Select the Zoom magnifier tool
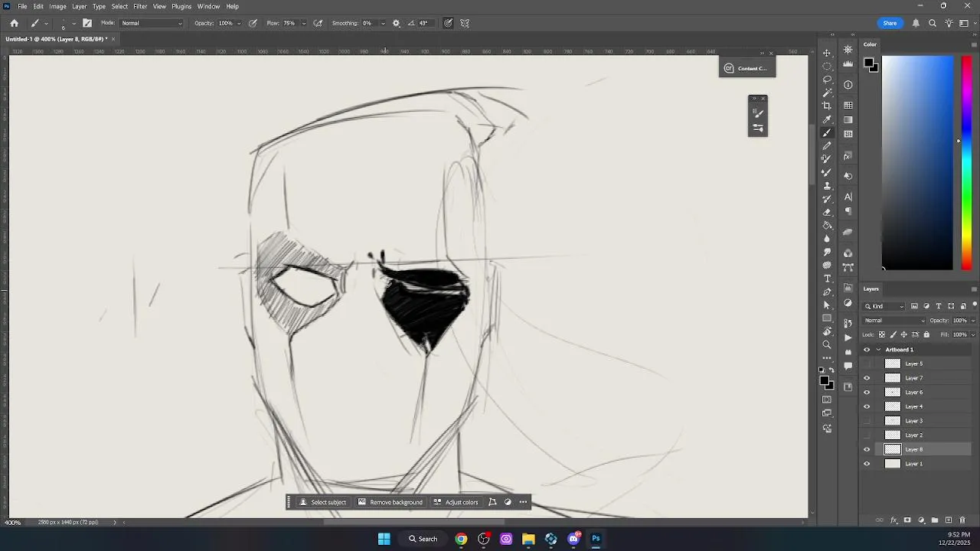This screenshot has width=980, height=551. pyautogui.click(x=827, y=344)
